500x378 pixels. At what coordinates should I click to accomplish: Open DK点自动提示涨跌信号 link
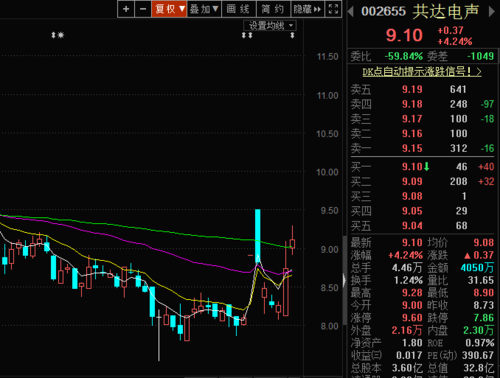tap(422, 72)
